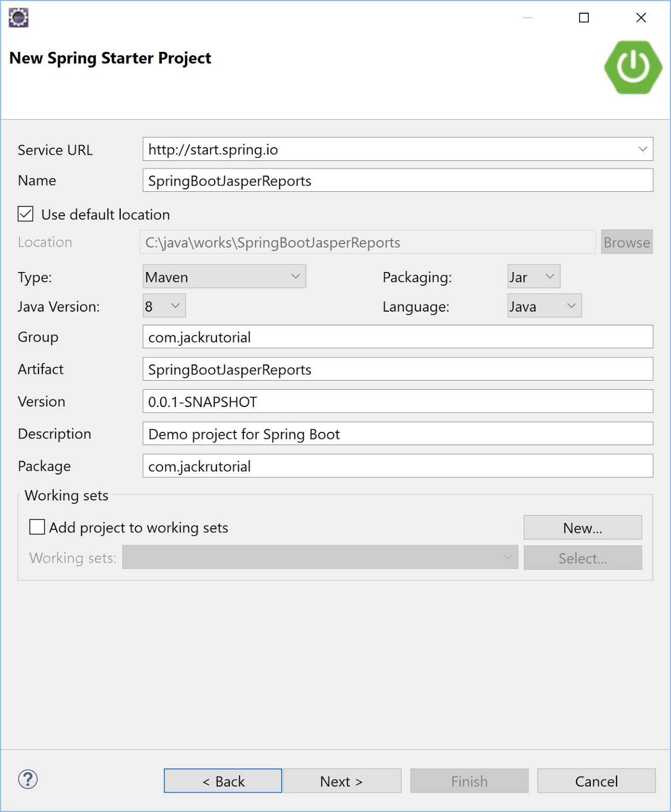Open the Packaging dropdown showing Jar

coord(533,277)
